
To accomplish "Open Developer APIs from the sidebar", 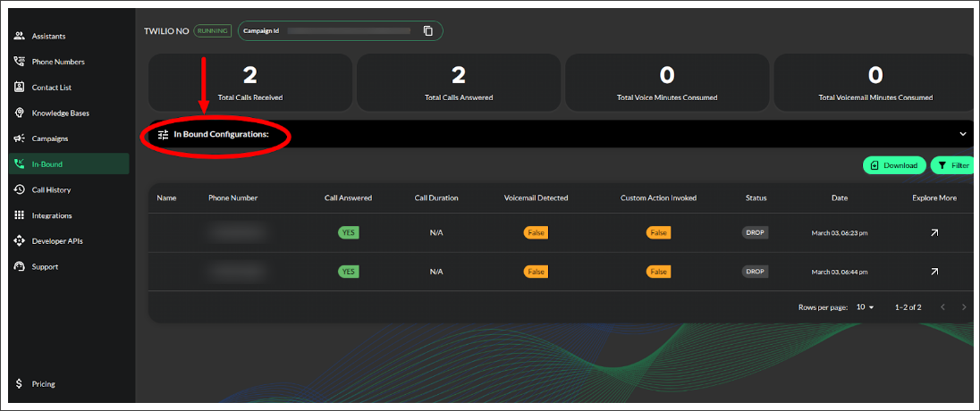I will 58,241.
